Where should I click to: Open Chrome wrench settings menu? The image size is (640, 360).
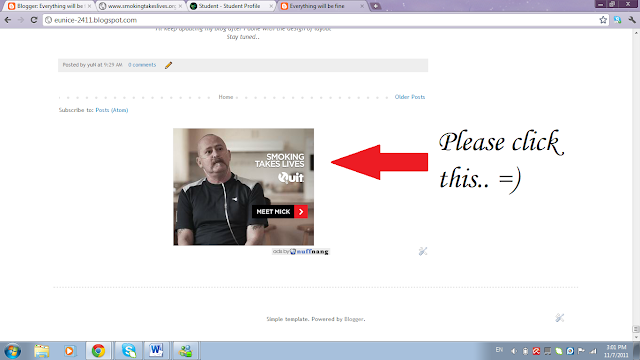point(632,20)
